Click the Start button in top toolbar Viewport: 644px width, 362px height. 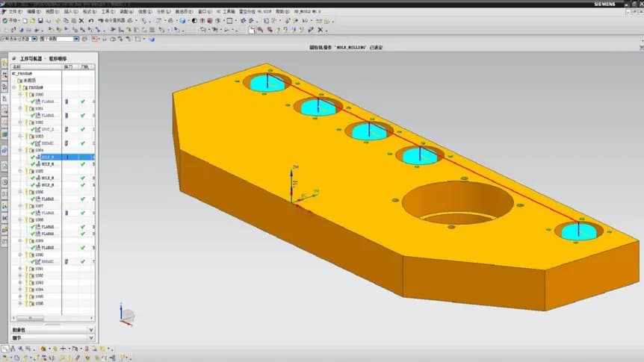[x=10, y=20]
